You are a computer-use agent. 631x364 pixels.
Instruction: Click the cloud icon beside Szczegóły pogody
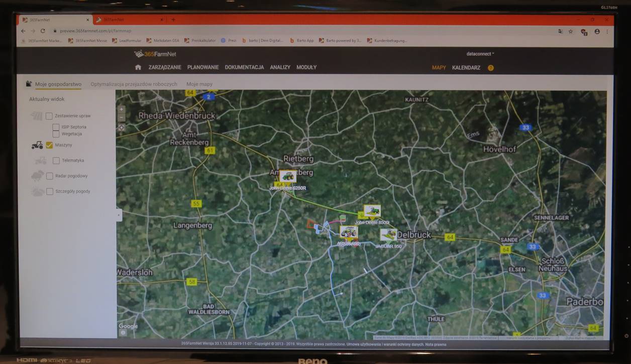(x=38, y=191)
